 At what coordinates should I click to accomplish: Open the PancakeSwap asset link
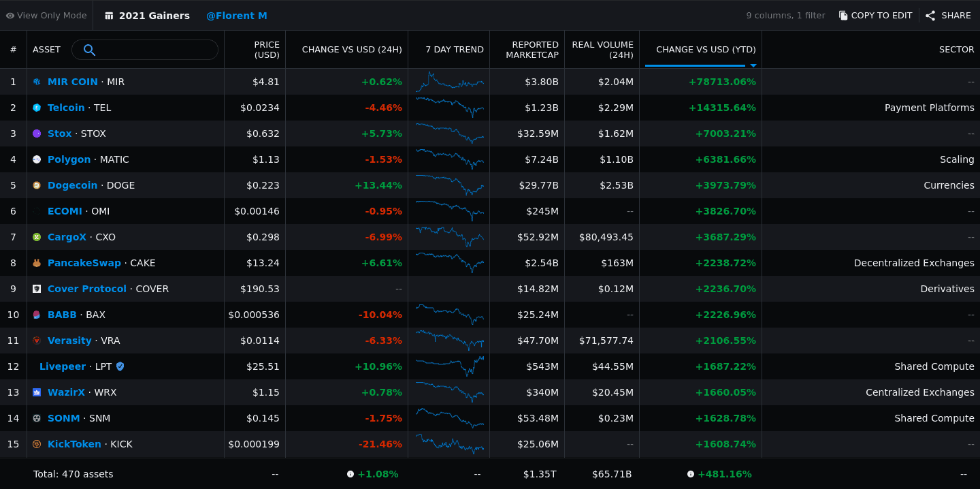point(84,263)
